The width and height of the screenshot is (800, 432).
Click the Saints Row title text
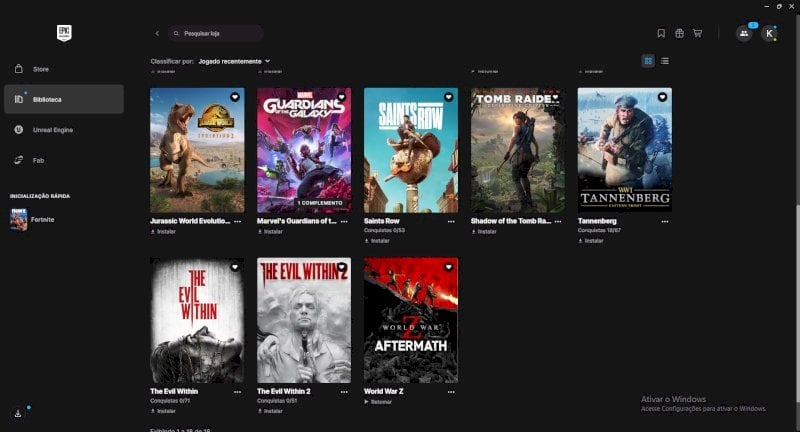coord(382,221)
